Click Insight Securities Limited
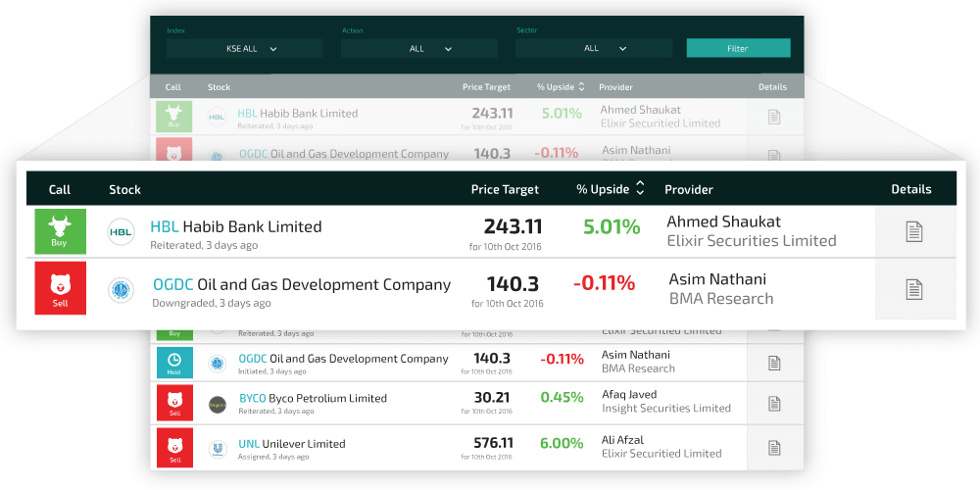Image resolution: width=980 pixels, height=490 pixels. point(666,408)
